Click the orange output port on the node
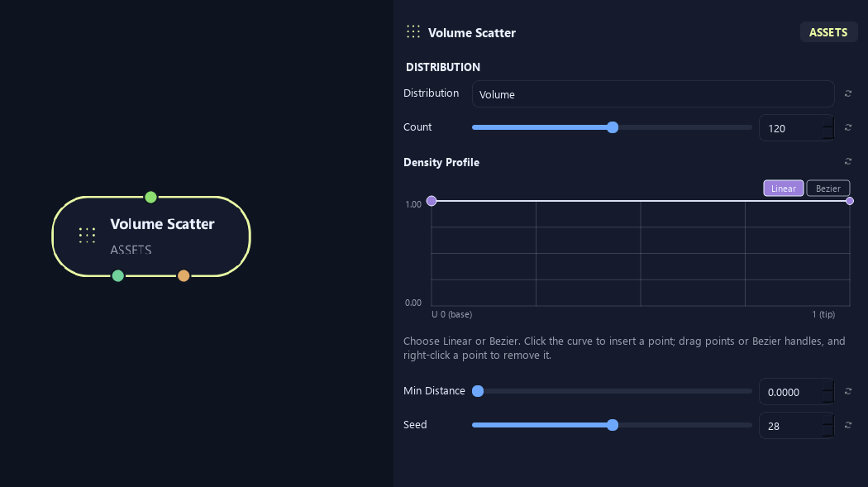Viewport: 868px width, 487px height. click(184, 275)
